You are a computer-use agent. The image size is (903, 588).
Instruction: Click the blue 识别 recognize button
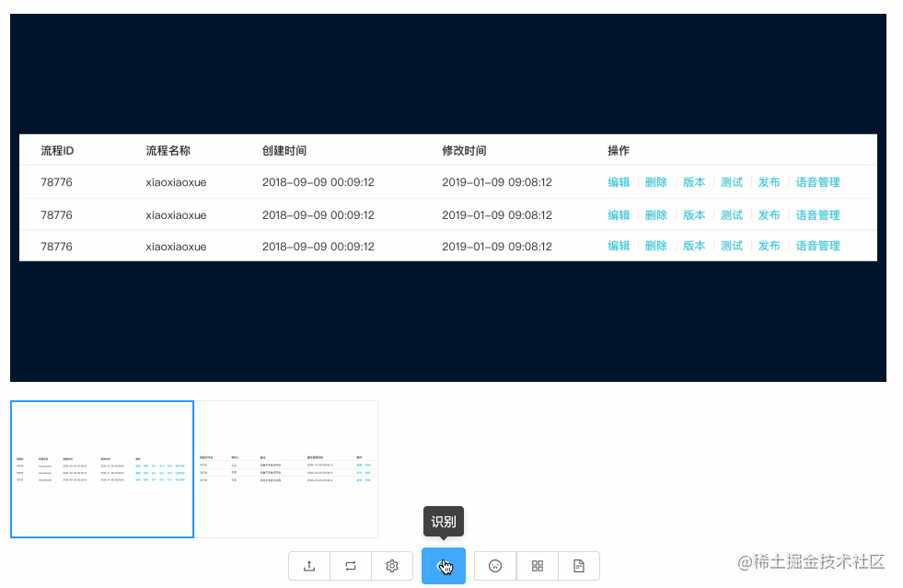pos(444,566)
